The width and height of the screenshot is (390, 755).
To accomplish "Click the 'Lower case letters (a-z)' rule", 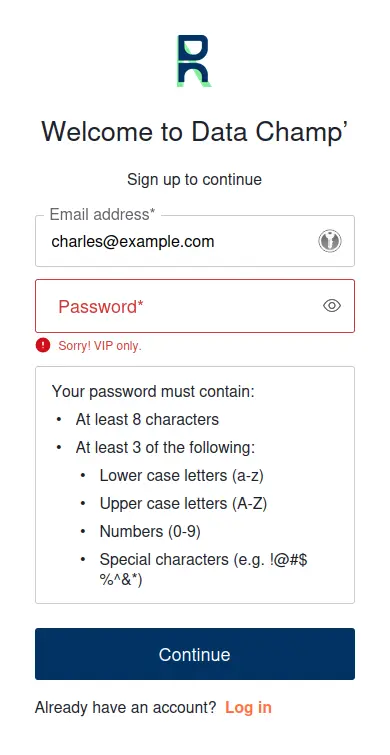I will coord(182,476).
